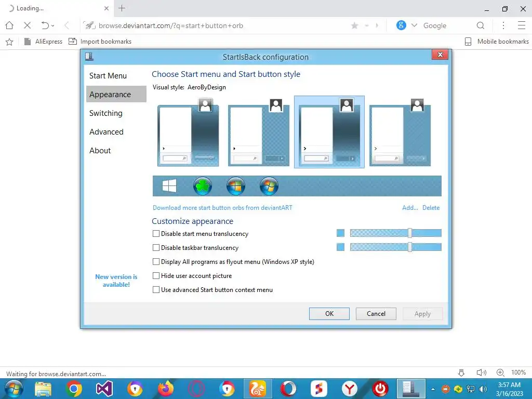Open the browser three-dot menu
Viewport: 532px width, 399px height.
tap(503, 25)
